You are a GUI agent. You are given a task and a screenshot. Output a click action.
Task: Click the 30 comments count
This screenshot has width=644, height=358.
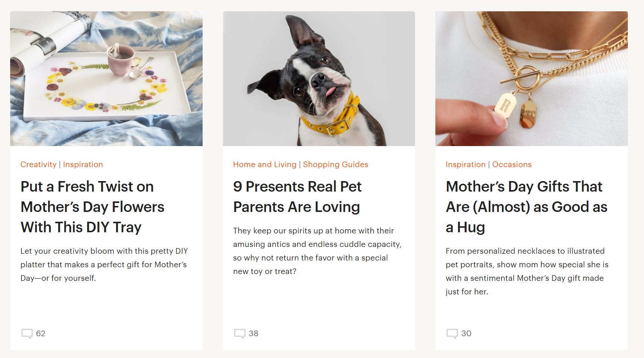click(x=466, y=334)
